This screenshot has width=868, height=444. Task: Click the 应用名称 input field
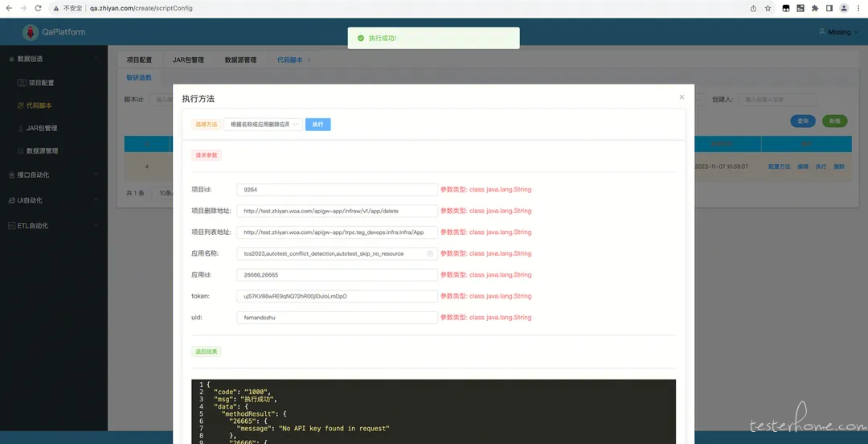[337, 253]
